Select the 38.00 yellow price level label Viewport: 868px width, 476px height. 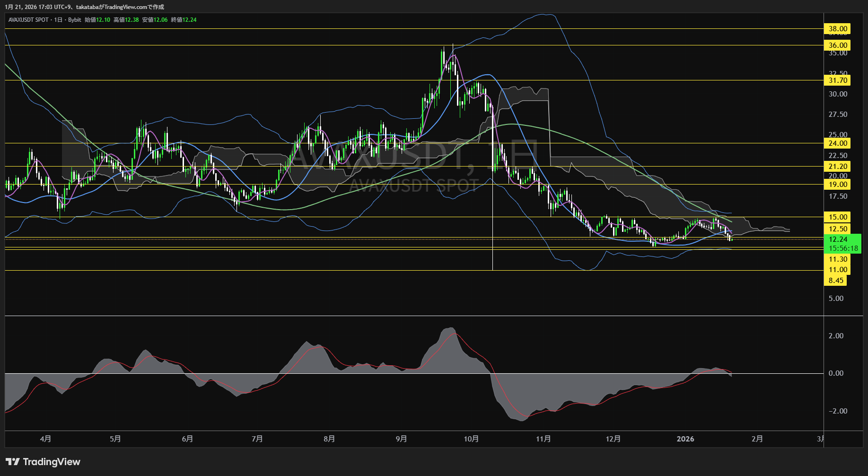837,29
